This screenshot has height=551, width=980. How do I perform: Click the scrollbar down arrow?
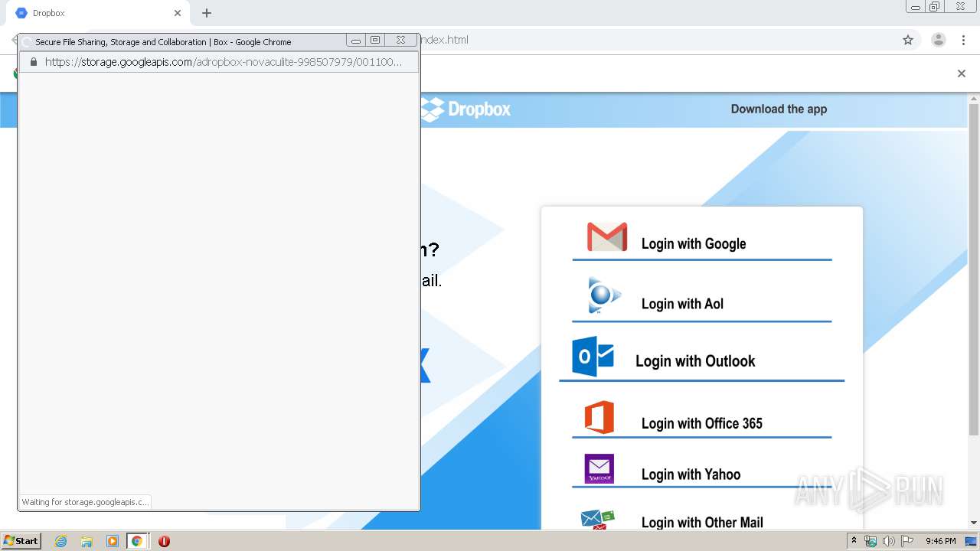tap(974, 523)
